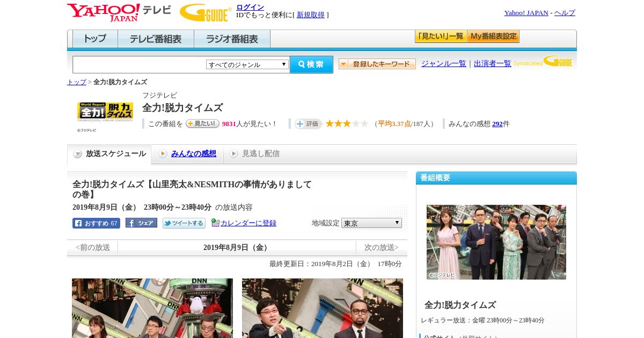The image size is (644, 338).
Task: Click the 全力!脱力タイムズ sidebar title
Action: pos(460,305)
